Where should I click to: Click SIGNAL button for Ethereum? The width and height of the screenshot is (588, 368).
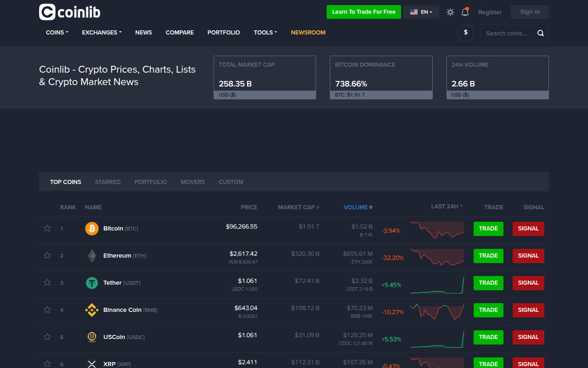tap(528, 256)
